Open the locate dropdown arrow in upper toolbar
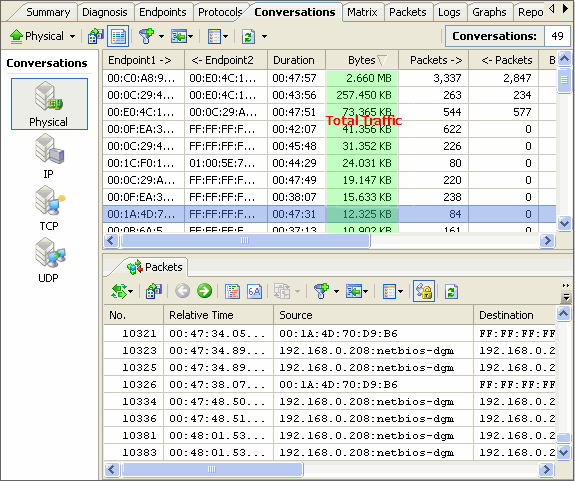This screenshot has height=481, width=575. click(x=191, y=37)
